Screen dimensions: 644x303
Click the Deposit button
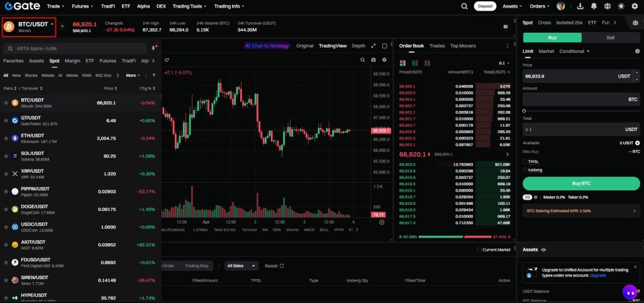coord(485,6)
